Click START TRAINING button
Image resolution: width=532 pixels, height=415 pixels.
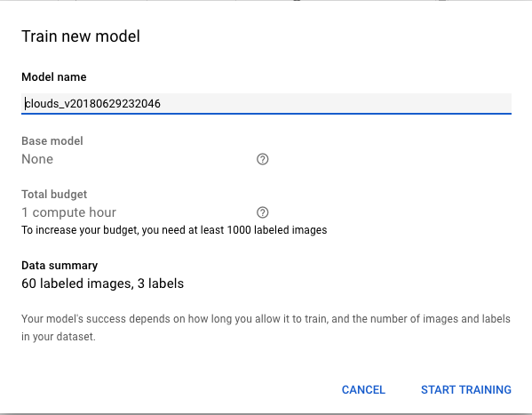click(x=466, y=389)
